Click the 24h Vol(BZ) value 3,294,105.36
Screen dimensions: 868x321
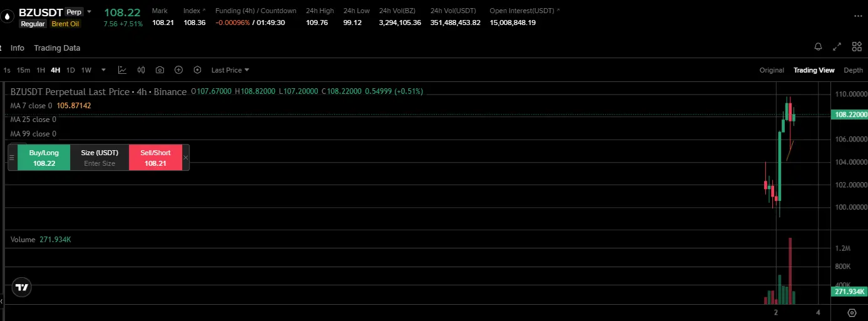[400, 23]
